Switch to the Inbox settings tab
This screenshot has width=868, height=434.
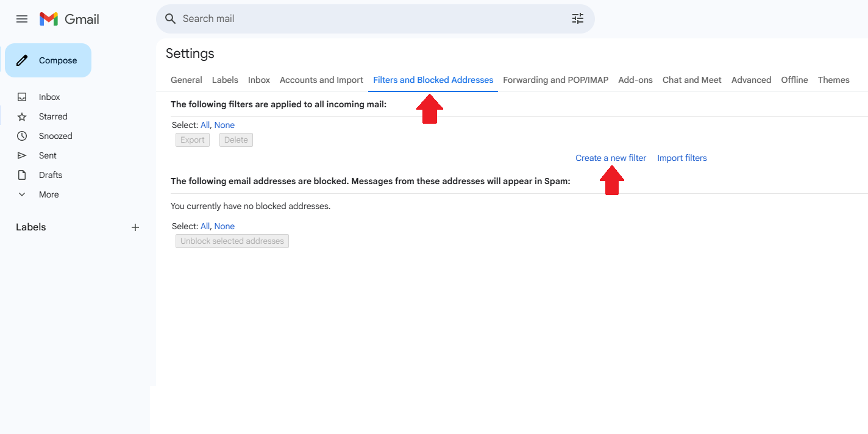click(x=259, y=80)
